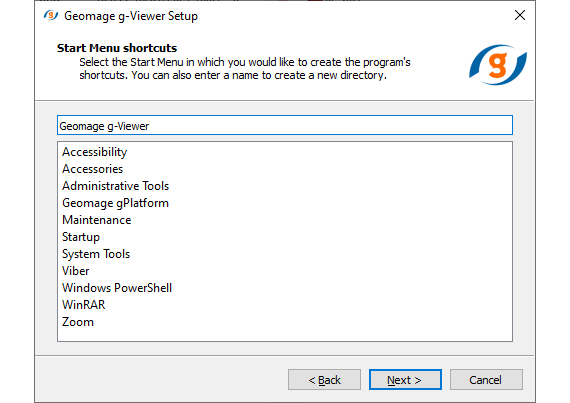Choose System Tools folder entry

click(x=96, y=254)
